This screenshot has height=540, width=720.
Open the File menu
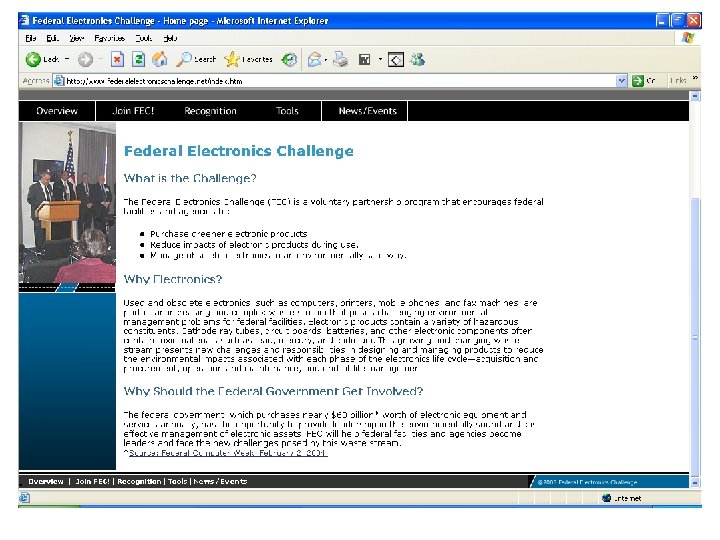click(31, 38)
